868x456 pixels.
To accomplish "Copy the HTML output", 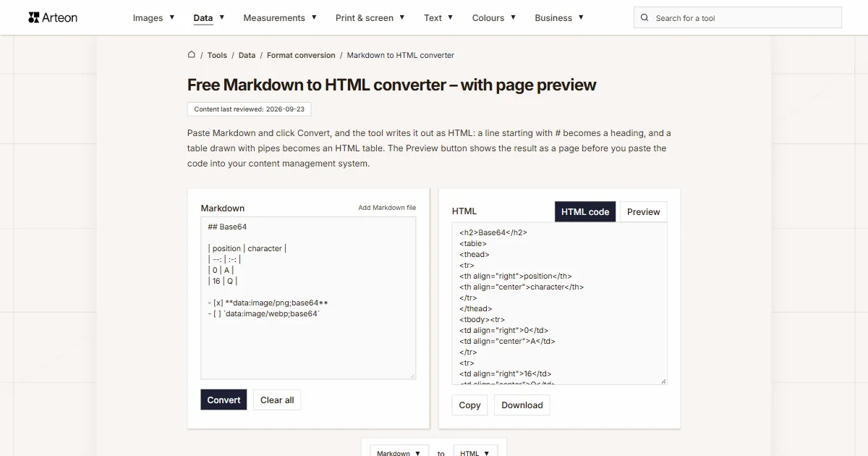I will pyautogui.click(x=469, y=405).
